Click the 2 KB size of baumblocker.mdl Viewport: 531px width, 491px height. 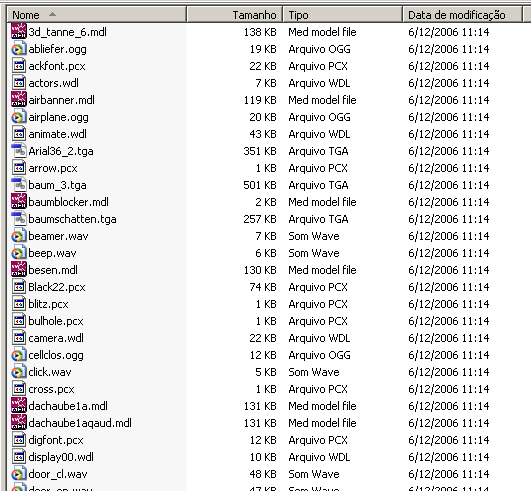[x=266, y=202]
